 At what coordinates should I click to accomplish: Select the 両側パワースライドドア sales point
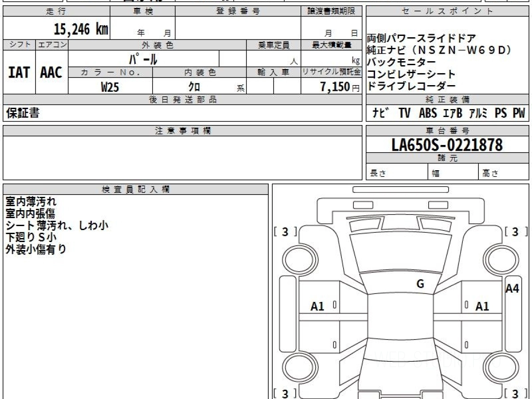coord(422,39)
